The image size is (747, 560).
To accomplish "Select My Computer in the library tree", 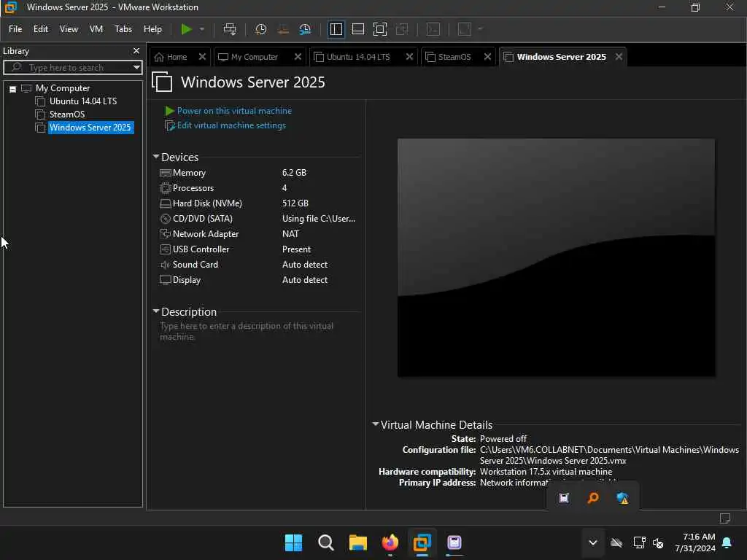I will (x=63, y=88).
